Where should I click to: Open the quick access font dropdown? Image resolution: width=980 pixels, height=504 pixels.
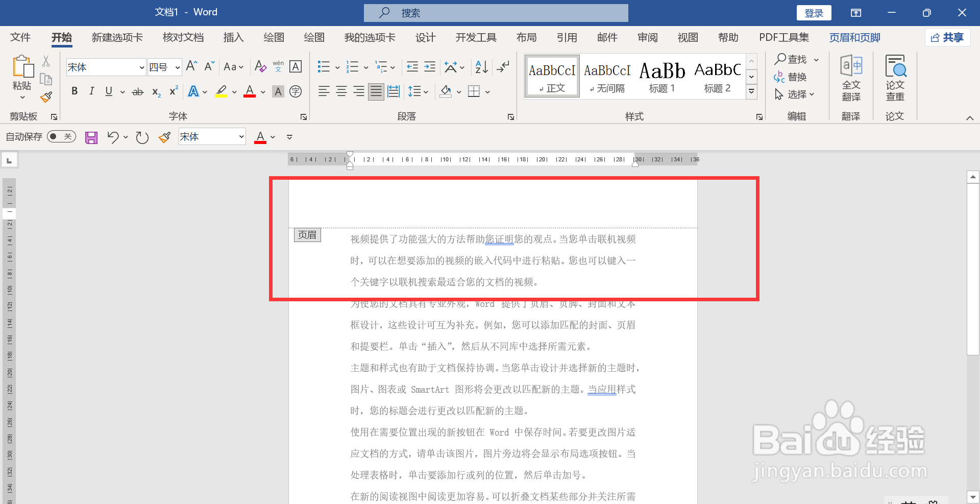[x=241, y=137]
